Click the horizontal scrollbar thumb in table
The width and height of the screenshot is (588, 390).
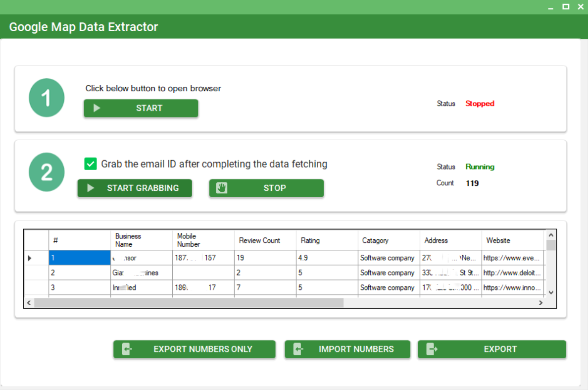tap(189, 303)
